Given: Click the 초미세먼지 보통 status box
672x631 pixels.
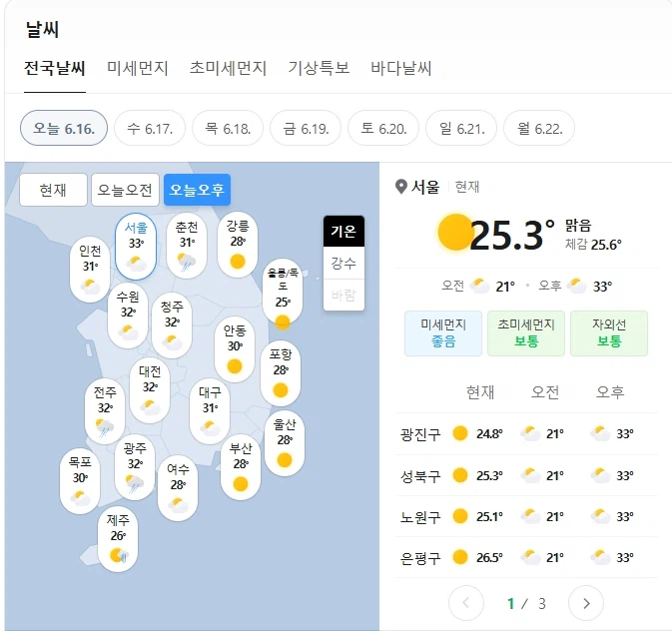Looking at the screenshot, I should (526, 333).
